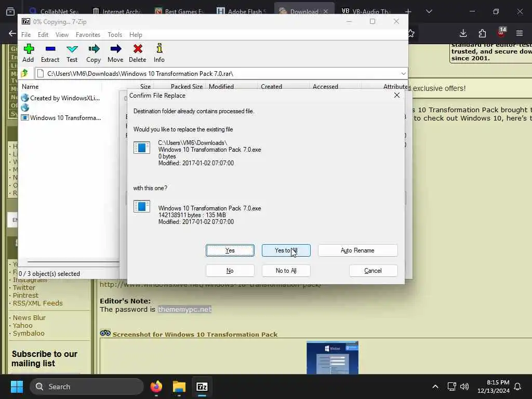Click the Firefox back arrow
This screenshot has height=399, width=532.
(12, 33)
